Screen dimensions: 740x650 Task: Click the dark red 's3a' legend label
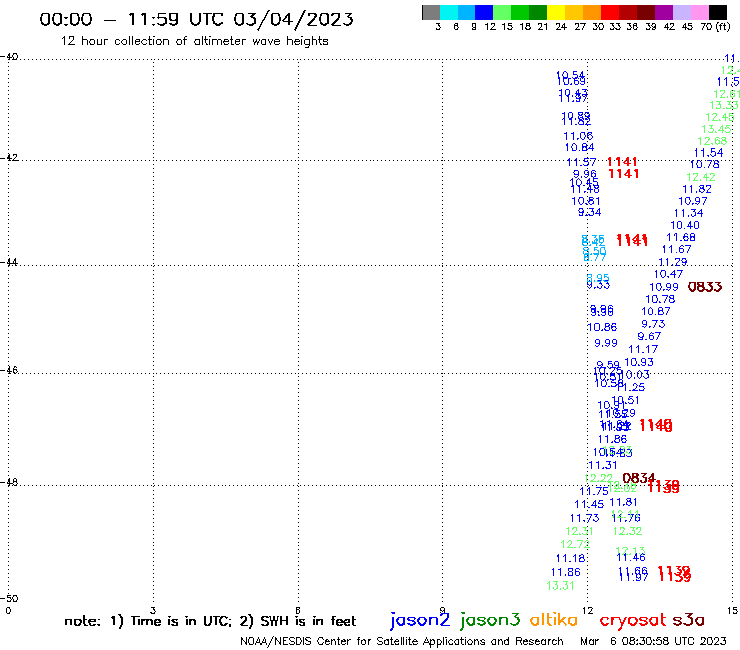[688, 620]
